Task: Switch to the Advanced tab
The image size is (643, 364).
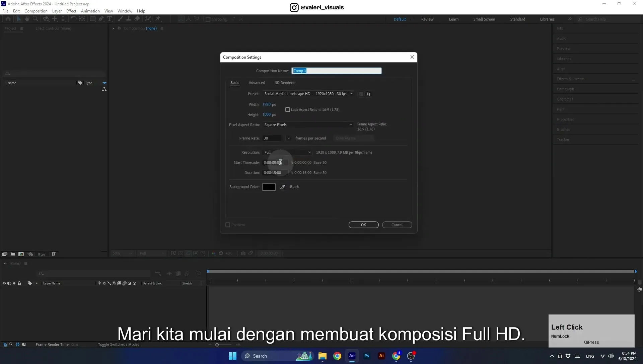Action: (x=257, y=83)
